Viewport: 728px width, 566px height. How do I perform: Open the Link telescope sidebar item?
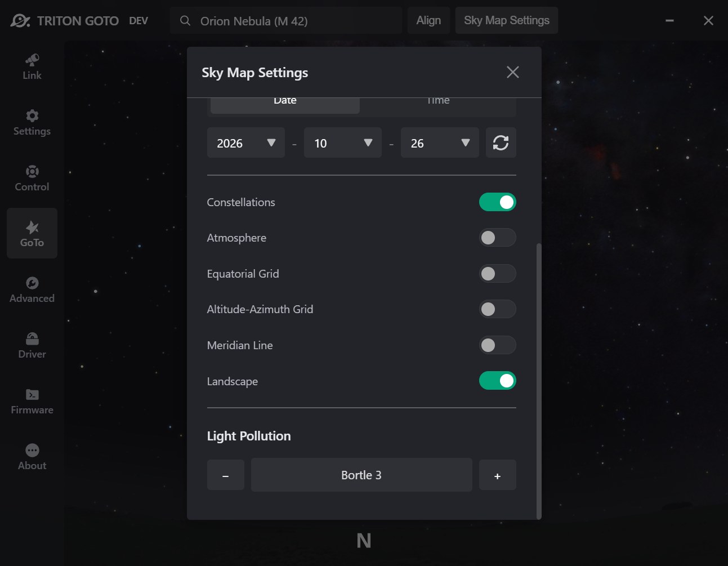point(32,67)
